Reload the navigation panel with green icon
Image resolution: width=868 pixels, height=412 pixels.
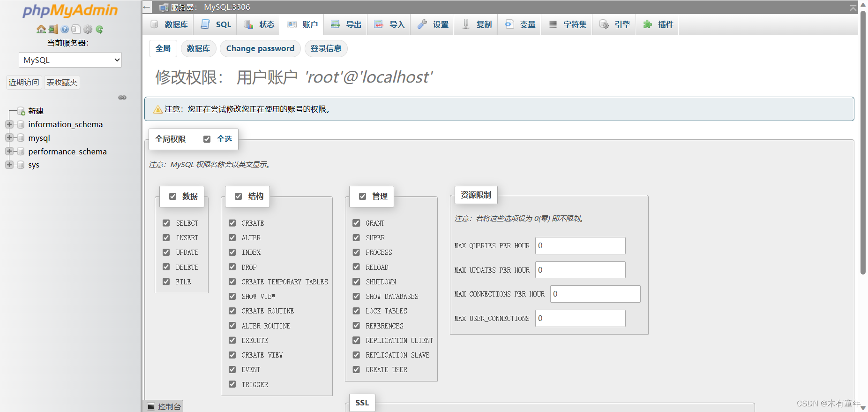point(99,29)
